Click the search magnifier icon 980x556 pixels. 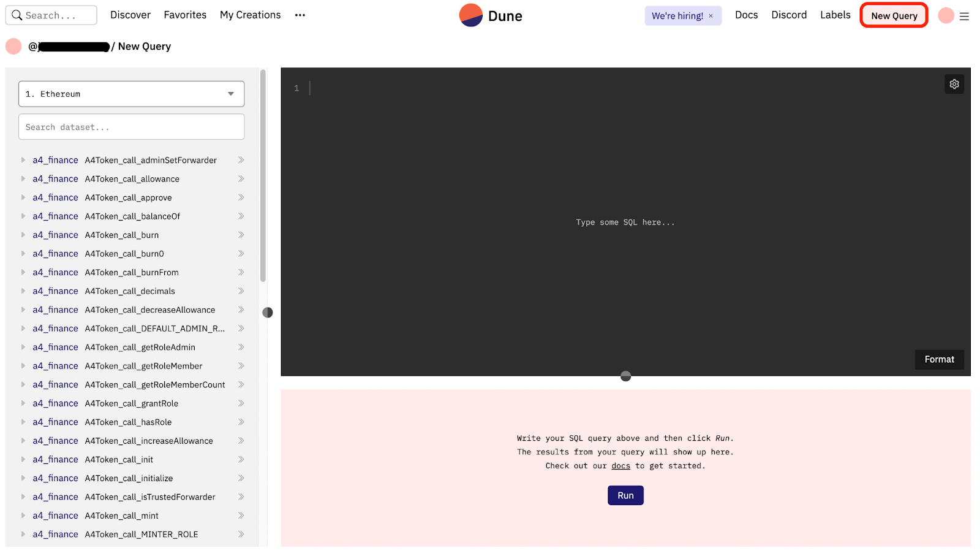pyautogui.click(x=17, y=15)
